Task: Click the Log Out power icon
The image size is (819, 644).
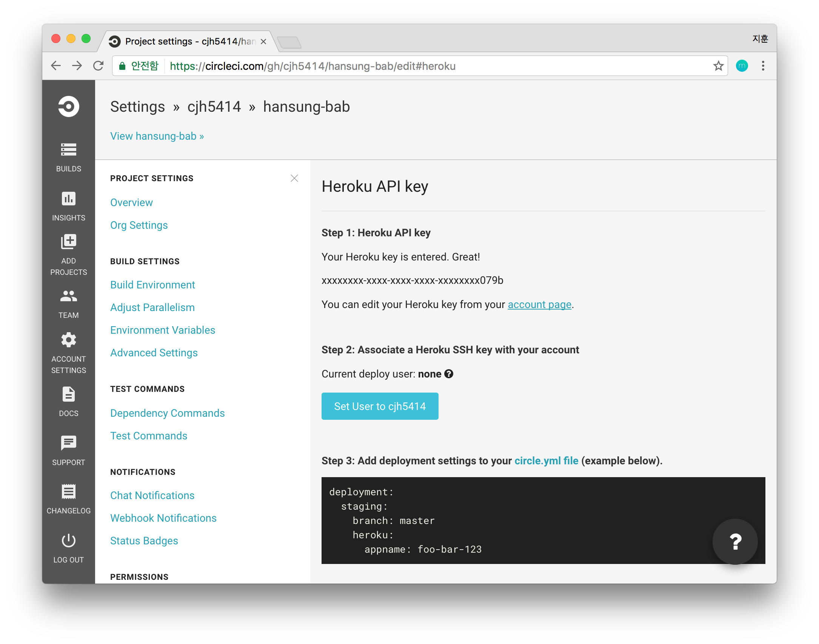Action: pyautogui.click(x=68, y=541)
